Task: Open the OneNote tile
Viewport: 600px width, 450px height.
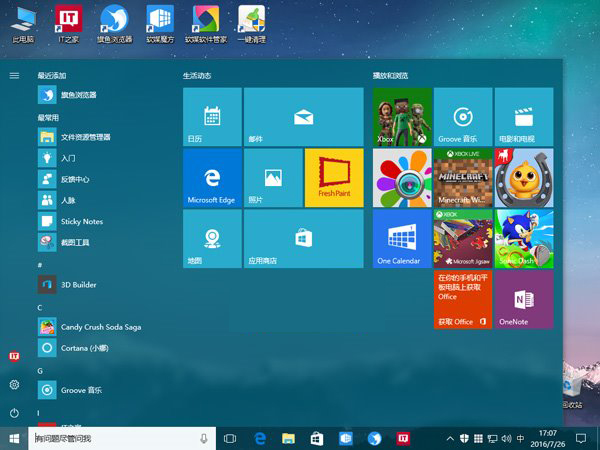Action: pyautogui.click(x=523, y=299)
